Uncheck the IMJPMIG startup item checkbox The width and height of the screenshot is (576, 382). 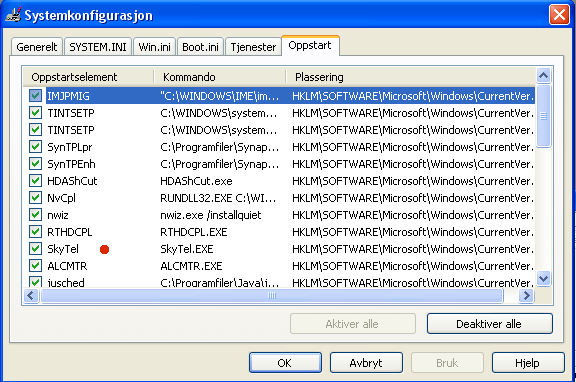[35, 96]
